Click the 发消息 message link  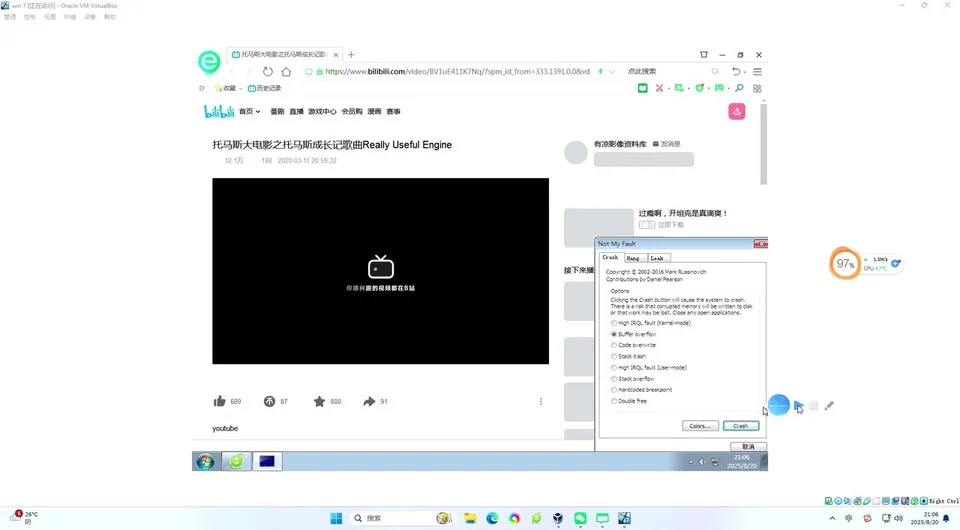tap(666, 144)
